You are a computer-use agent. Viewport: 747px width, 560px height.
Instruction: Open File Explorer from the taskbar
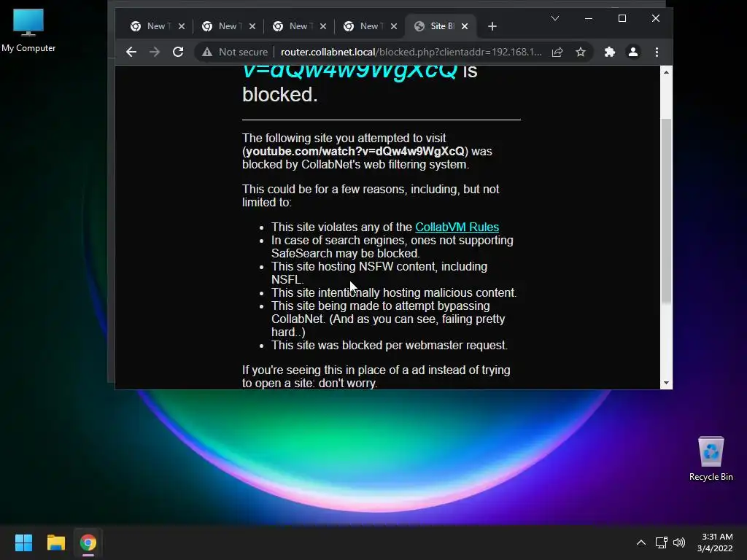pos(55,542)
